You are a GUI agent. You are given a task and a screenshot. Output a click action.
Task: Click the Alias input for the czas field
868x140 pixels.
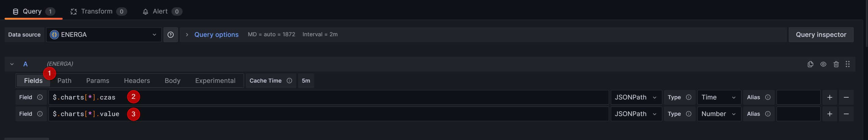(798, 97)
